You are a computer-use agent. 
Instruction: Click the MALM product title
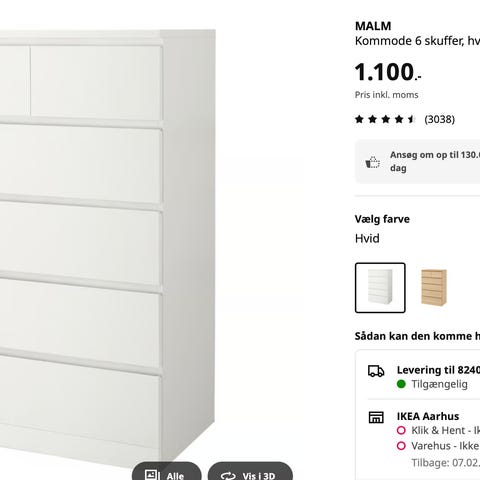click(373, 26)
